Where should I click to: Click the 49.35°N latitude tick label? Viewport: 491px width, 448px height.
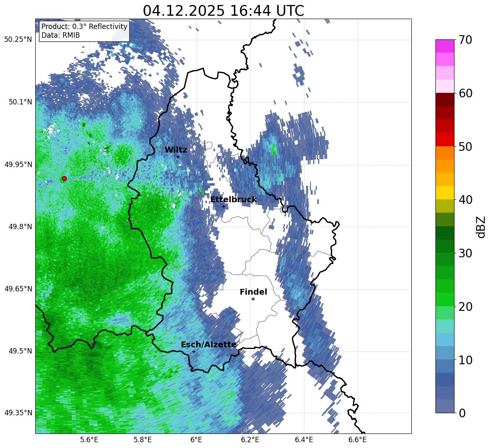point(18,413)
